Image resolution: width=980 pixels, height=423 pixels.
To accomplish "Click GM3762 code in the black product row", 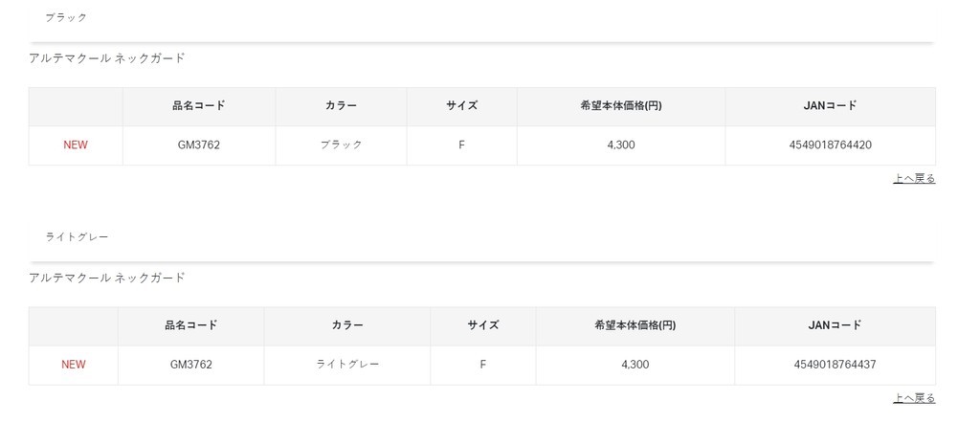I will tap(199, 145).
